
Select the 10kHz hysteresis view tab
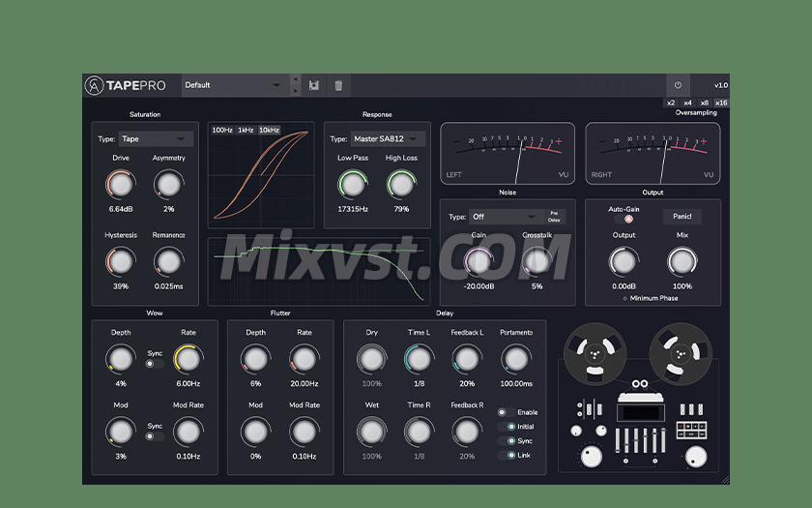269,130
